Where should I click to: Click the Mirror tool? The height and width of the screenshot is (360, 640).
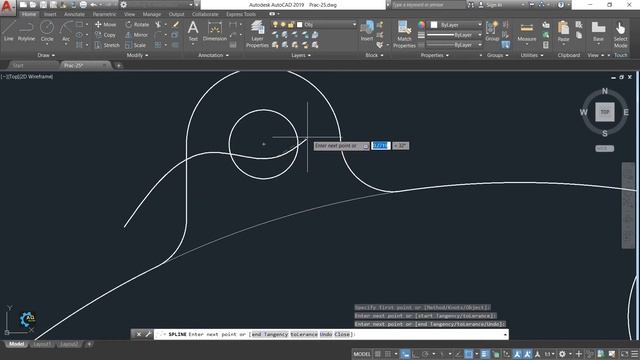pos(137,35)
